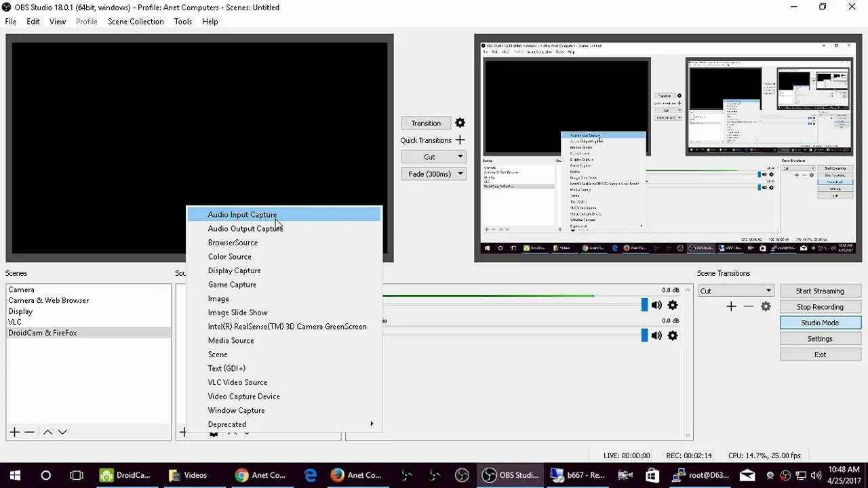The image size is (868, 488).
Task: Open Cortana search circle on the taskbar
Action: coord(45,475)
